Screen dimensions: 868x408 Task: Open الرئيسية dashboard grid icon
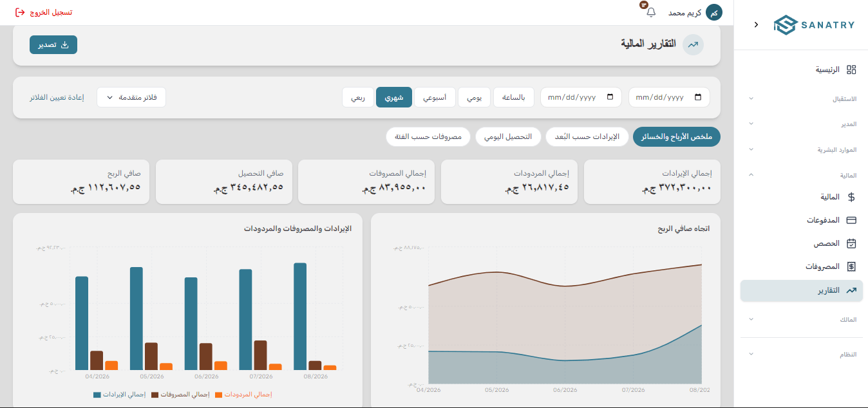tap(851, 70)
